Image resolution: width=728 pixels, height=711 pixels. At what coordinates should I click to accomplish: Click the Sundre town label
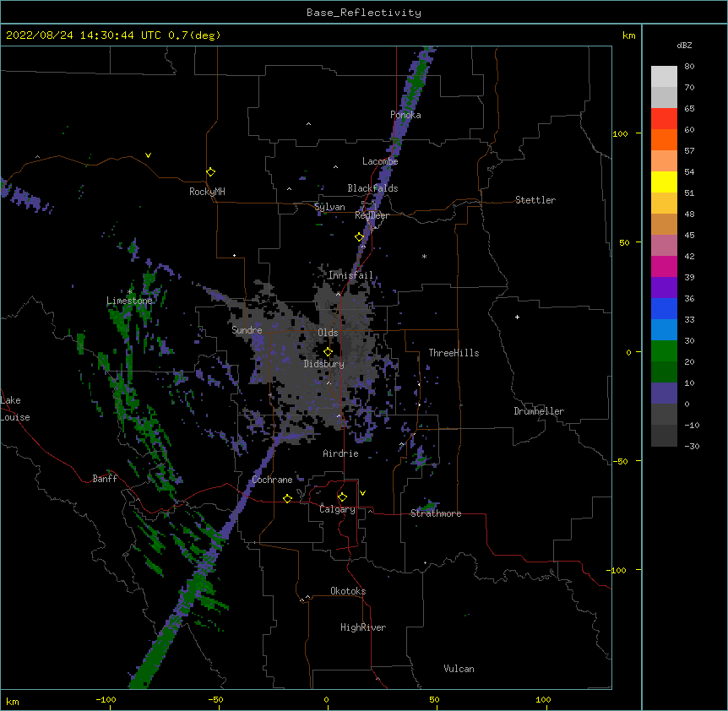(x=247, y=330)
